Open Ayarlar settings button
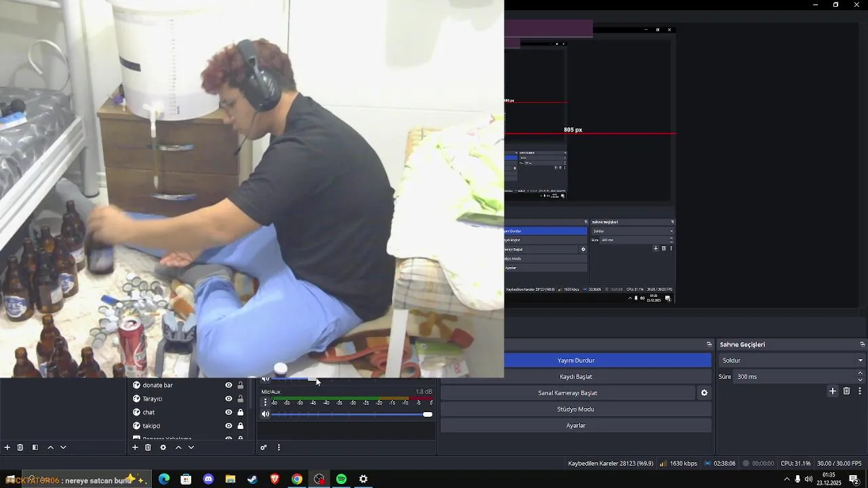The width and height of the screenshot is (868, 488). click(576, 426)
